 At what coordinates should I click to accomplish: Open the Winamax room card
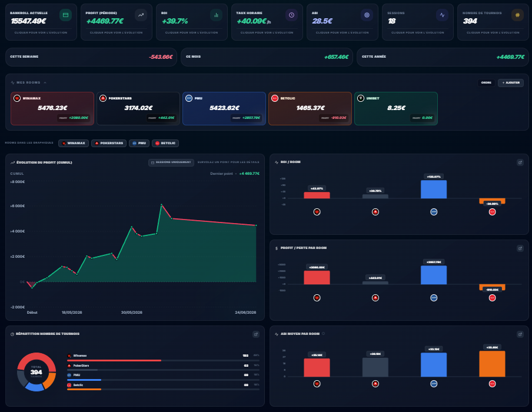(52, 109)
